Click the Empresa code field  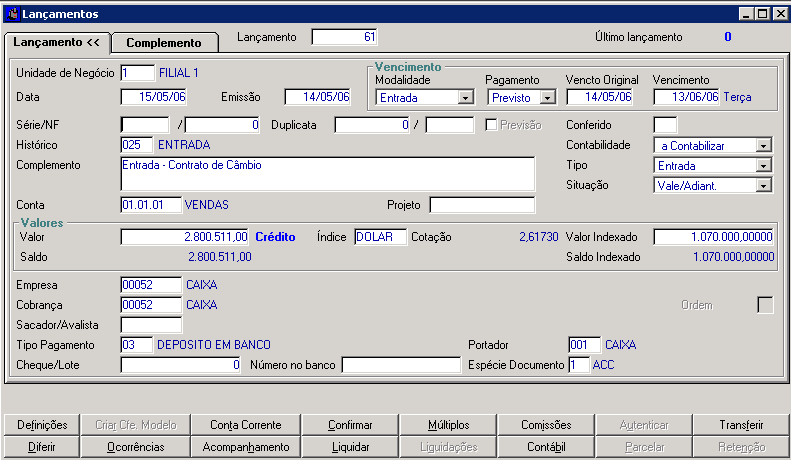click(x=151, y=284)
